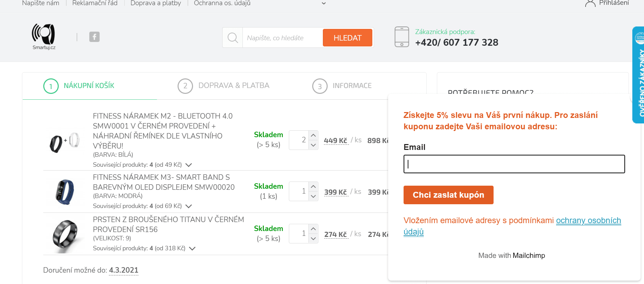Expand related products for Fitness náramek M3

coord(189,206)
